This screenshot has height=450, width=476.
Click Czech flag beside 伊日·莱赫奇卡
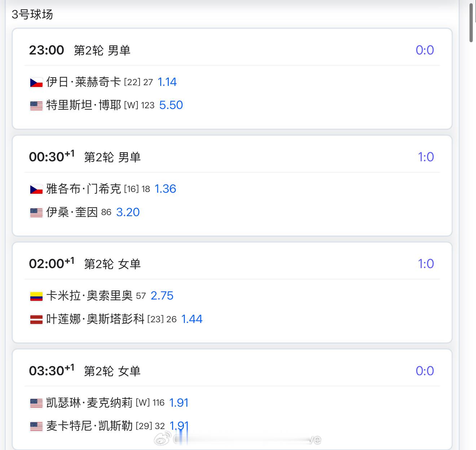[x=36, y=83]
